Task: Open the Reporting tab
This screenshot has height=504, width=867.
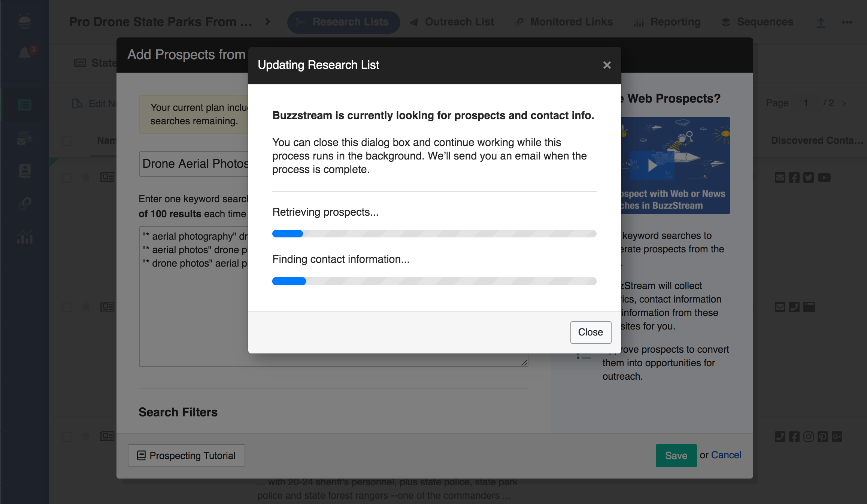Action: [x=667, y=22]
